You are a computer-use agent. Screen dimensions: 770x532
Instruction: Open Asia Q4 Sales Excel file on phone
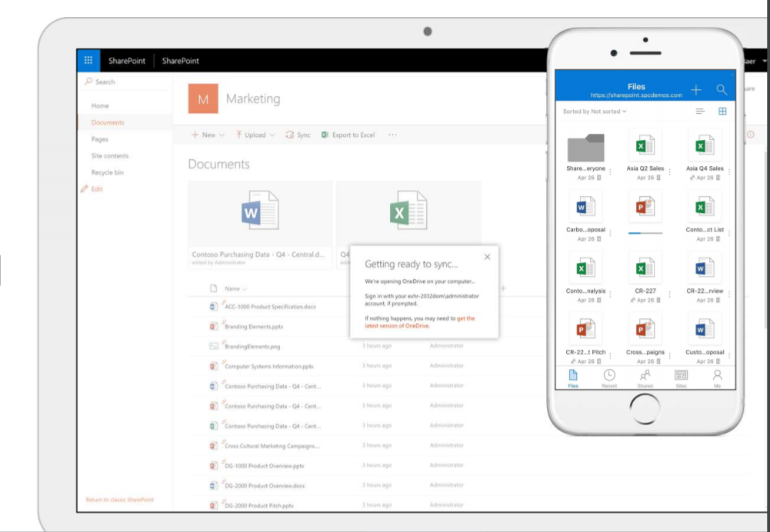point(705,146)
